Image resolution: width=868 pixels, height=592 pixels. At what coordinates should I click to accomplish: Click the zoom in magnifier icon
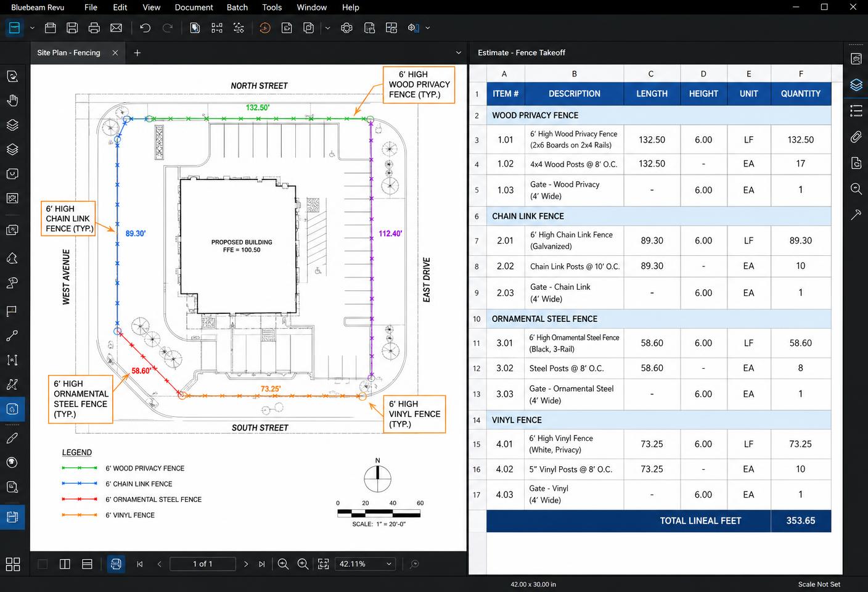(x=303, y=564)
